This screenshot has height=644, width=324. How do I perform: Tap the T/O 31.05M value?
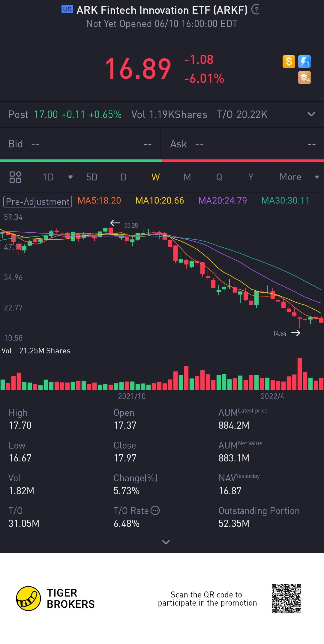24,523
